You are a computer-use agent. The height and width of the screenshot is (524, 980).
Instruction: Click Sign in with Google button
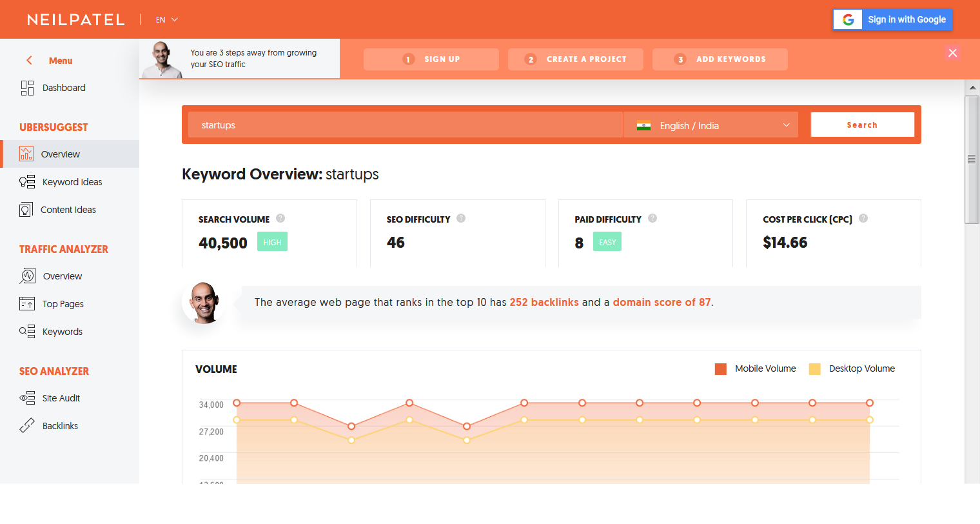point(892,20)
